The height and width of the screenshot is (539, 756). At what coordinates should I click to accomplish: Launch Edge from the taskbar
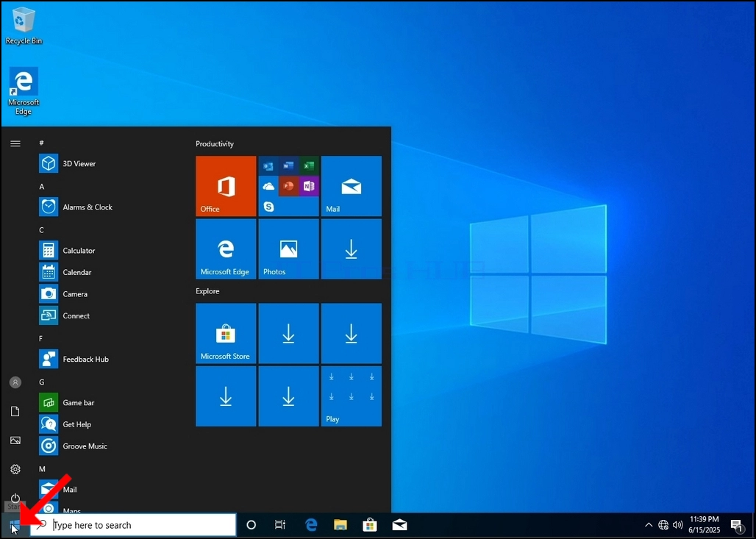(311, 525)
